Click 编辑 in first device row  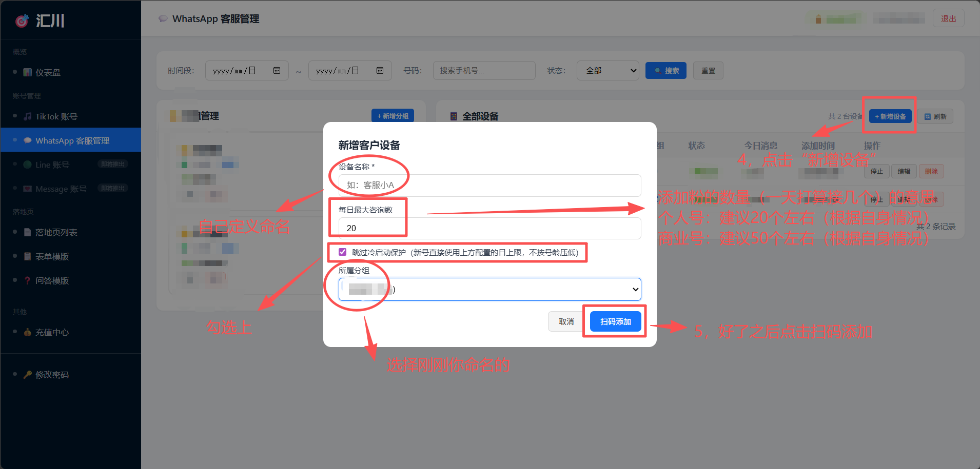click(904, 171)
